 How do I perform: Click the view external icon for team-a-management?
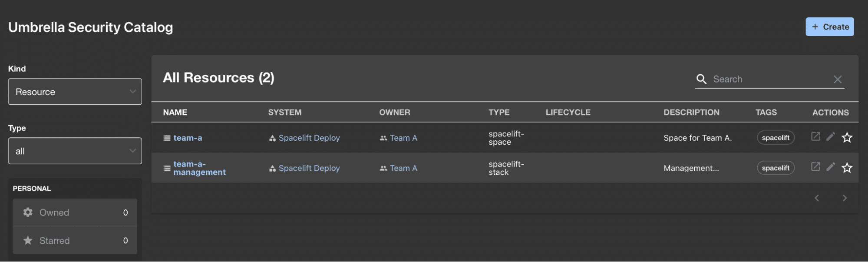click(x=815, y=167)
